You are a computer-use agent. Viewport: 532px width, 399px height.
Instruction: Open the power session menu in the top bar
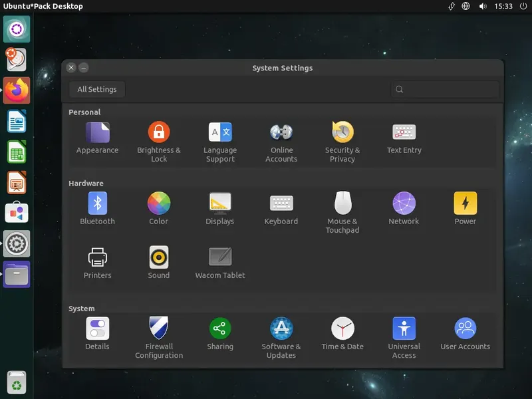(x=523, y=6)
